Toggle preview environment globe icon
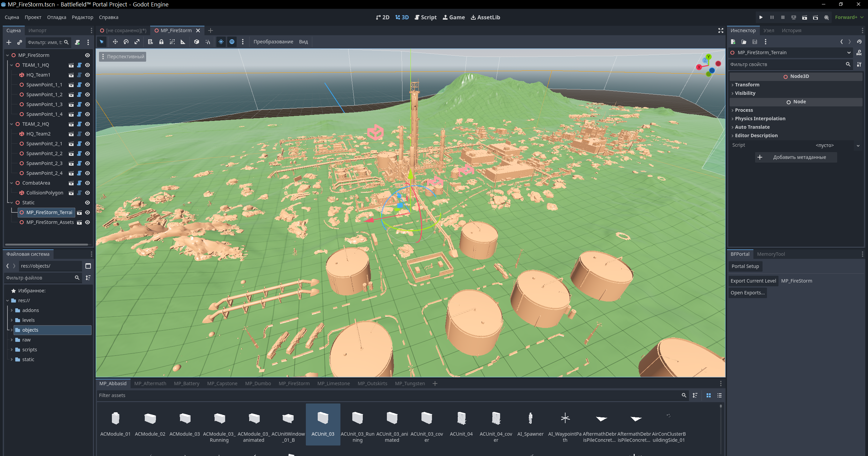Viewport: 868px width, 456px height. [x=232, y=42]
